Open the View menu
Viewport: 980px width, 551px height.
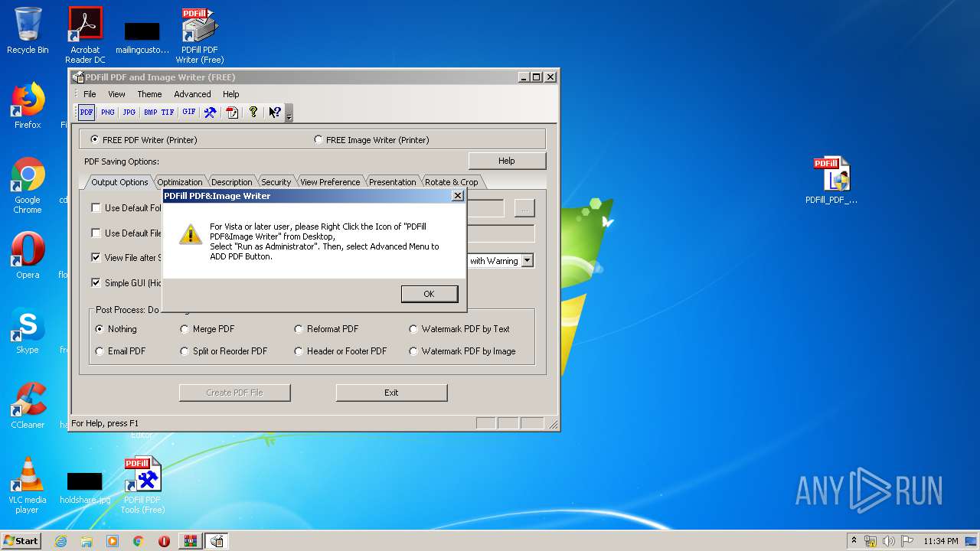116,94
